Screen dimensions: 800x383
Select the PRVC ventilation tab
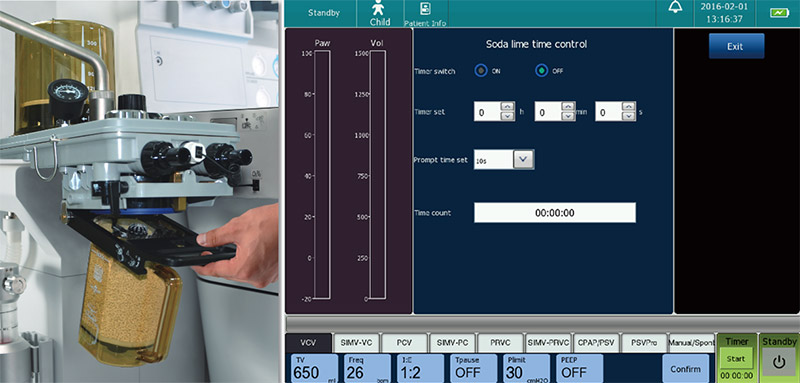click(501, 343)
